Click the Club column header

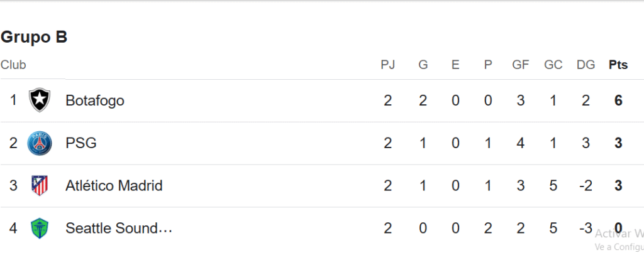(x=14, y=65)
